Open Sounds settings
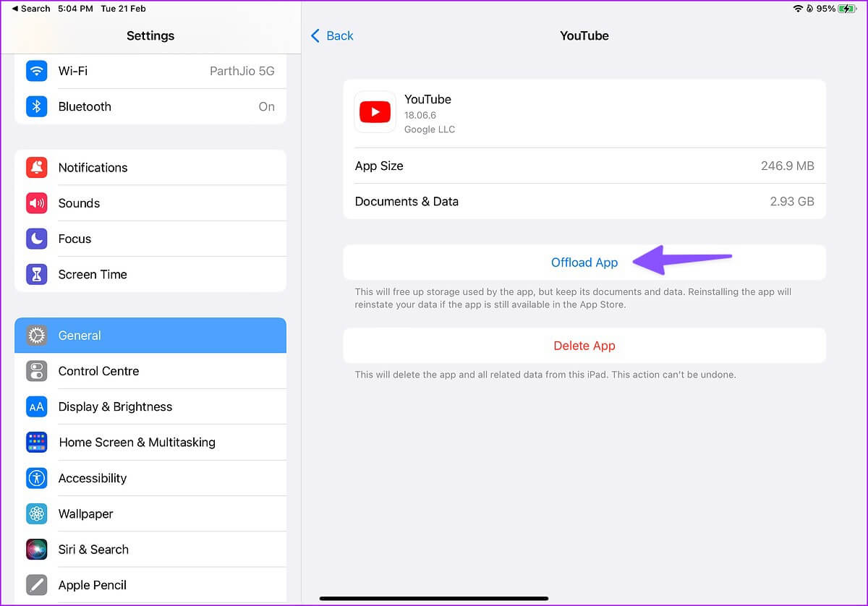This screenshot has width=868, height=606. pos(150,203)
